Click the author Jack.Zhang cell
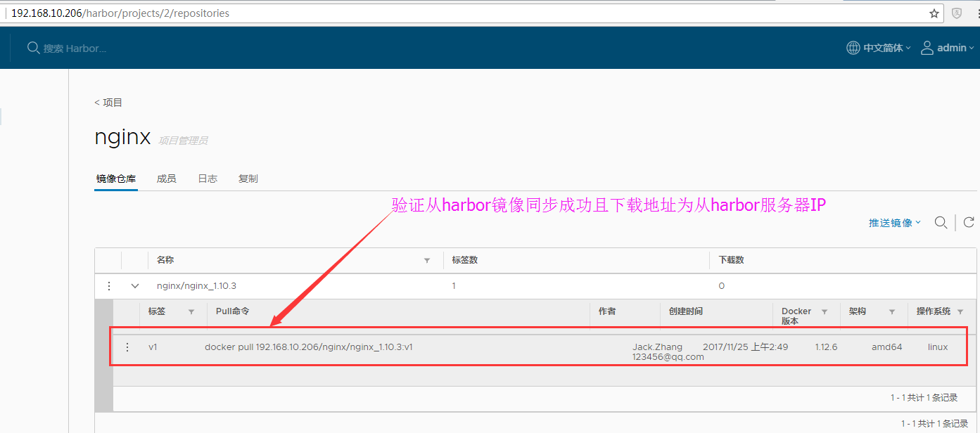980x433 pixels. [x=668, y=351]
